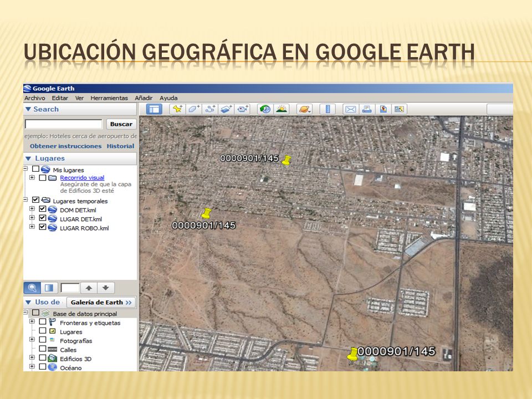The image size is (532, 399).
Task: Click middle-left yellow pushpin on map
Action: tap(206, 214)
